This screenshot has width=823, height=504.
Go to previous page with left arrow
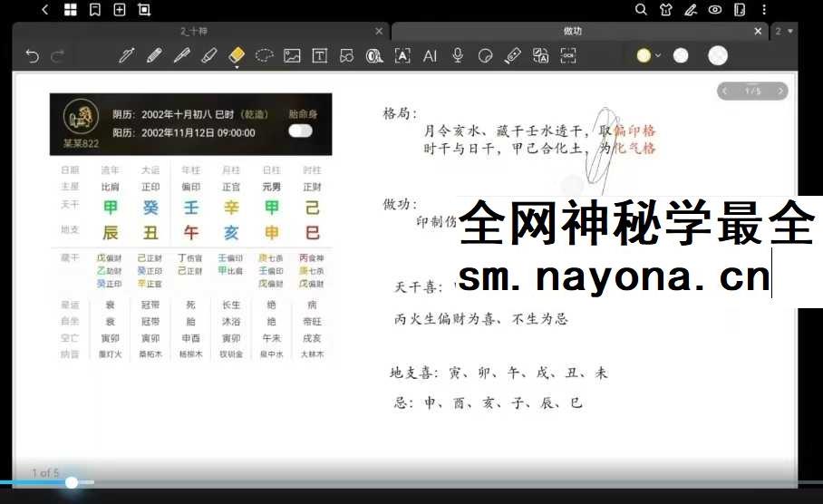725,91
